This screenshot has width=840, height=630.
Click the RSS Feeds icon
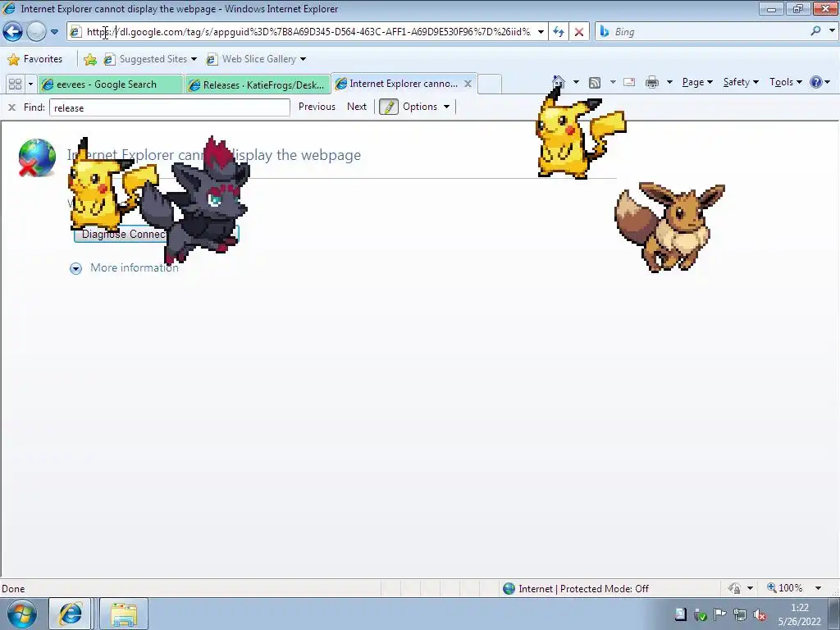(594, 82)
